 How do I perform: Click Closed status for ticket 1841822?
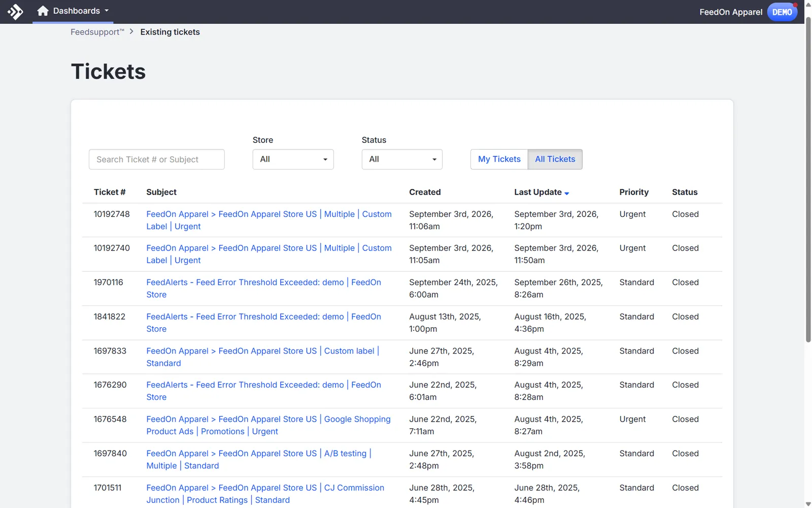coord(685,317)
